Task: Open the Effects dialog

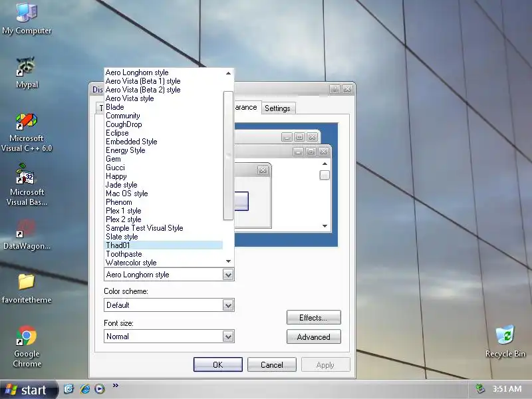Action: click(x=313, y=318)
